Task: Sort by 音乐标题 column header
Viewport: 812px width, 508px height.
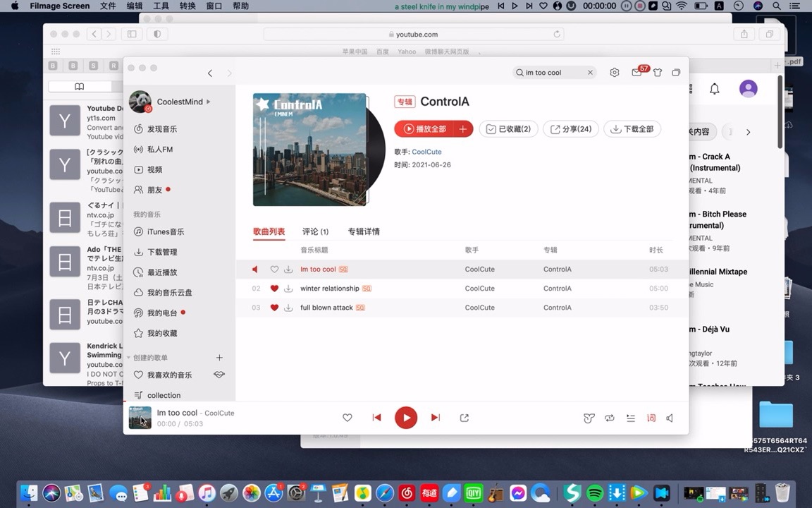Action: (314, 250)
